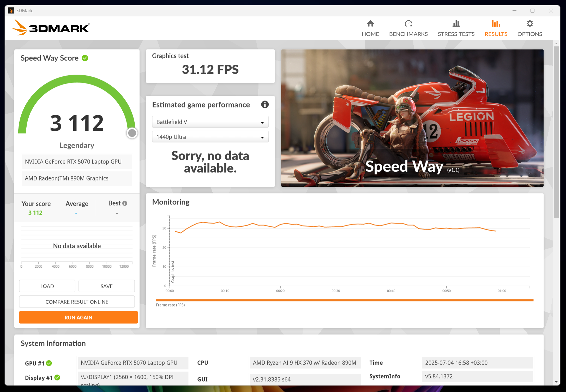The width and height of the screenshot is (566, 392).
Task: Close the 3DMark window
Action: coord(551,10)
